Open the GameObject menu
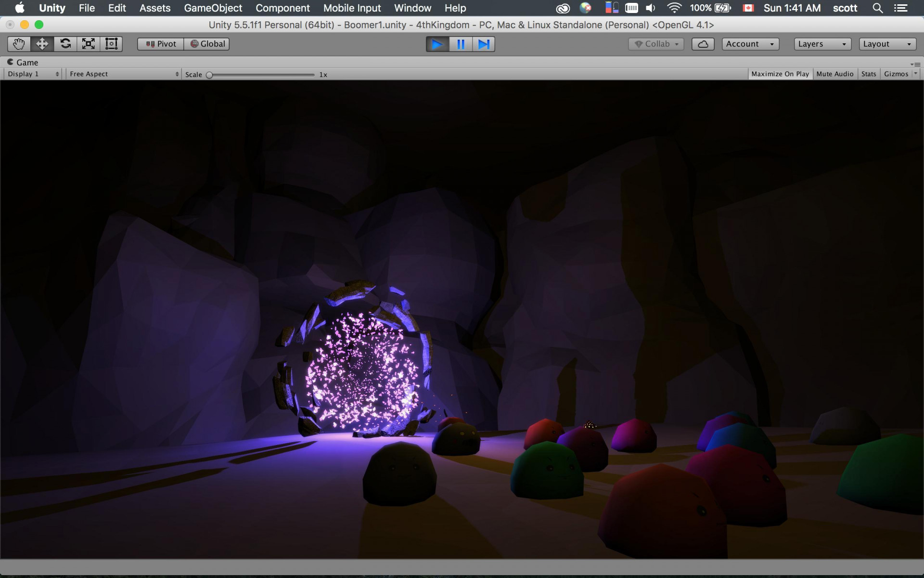 point(213,8)
